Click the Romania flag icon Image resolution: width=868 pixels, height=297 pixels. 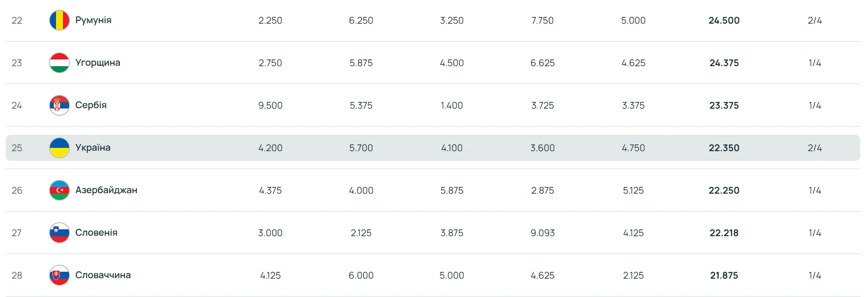pos(59,20)
